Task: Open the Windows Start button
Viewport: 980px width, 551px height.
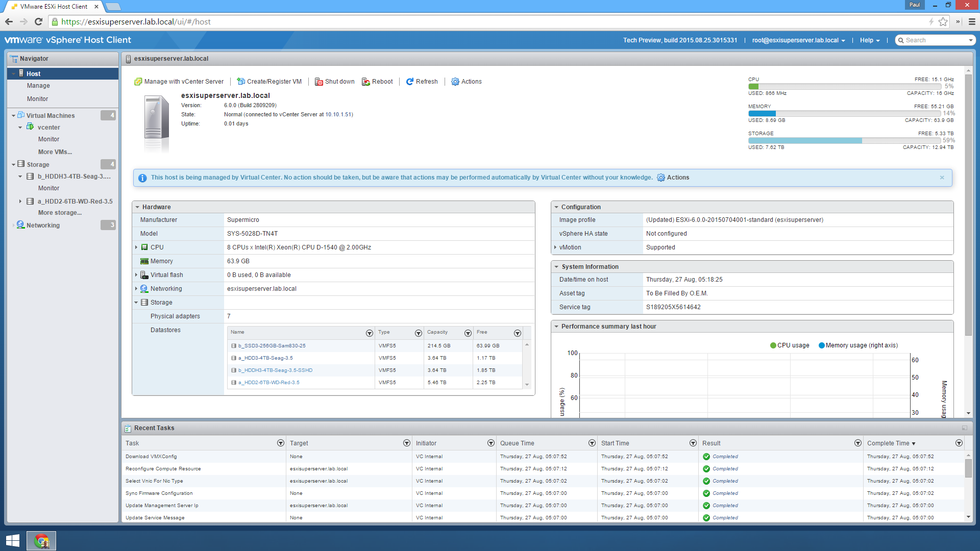Action: tap(12, 541)
